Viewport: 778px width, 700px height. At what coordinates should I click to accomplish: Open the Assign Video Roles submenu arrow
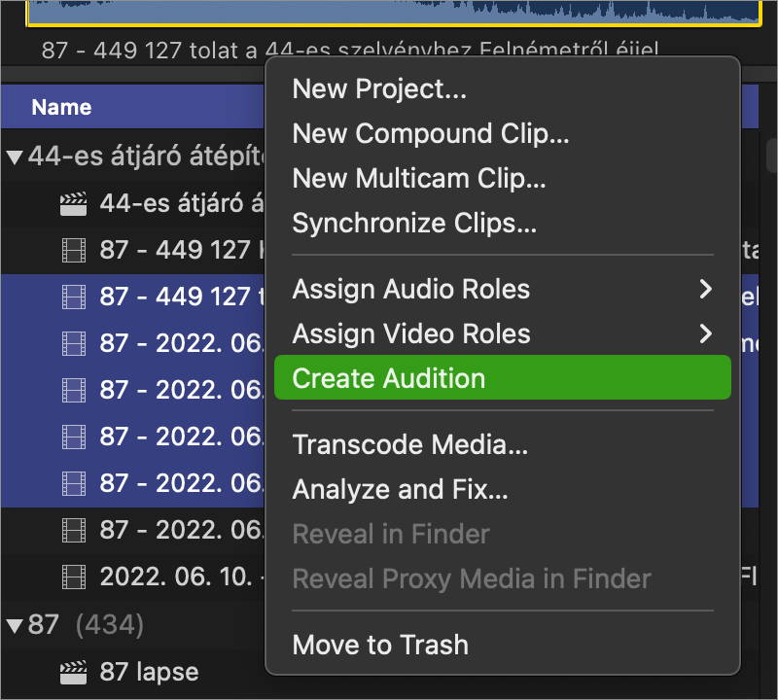pos(706,333)
